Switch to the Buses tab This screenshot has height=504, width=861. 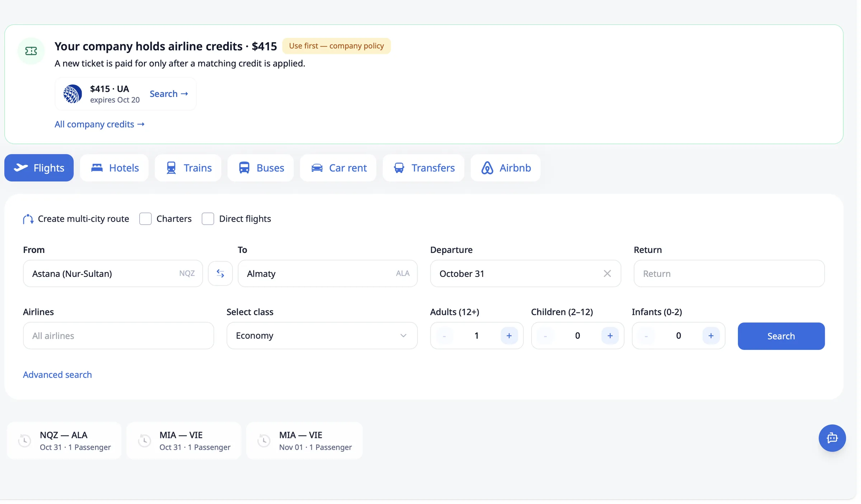tap(261, 168)
